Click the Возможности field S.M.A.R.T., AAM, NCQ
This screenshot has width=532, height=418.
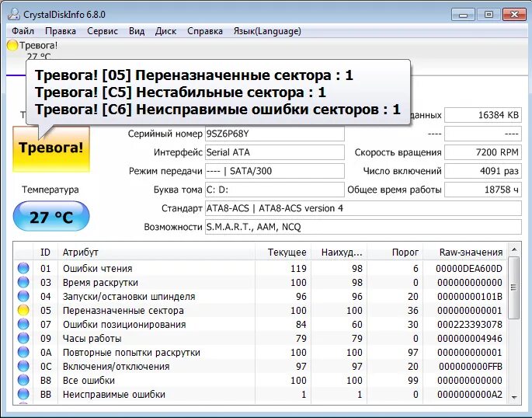coord(363,227)
